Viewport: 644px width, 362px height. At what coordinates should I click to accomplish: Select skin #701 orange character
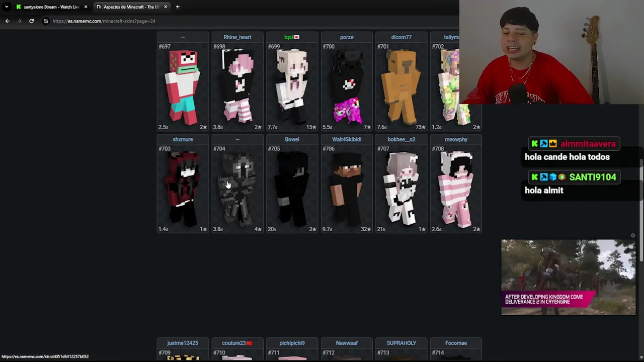pos(401,86)
